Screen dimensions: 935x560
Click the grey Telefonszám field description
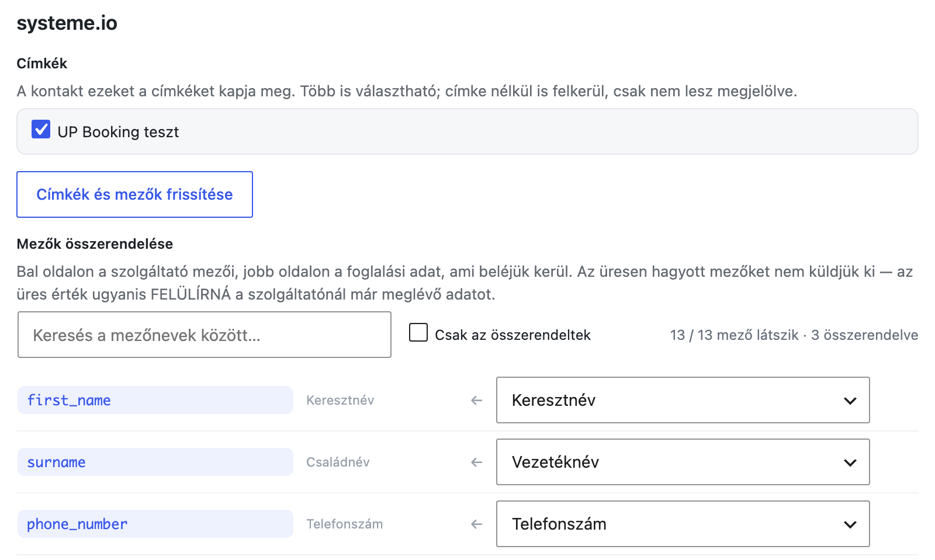click(x=345, y=524)
